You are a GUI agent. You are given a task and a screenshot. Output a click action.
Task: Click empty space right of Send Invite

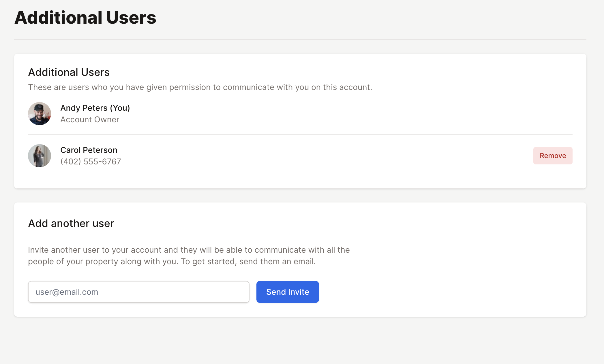(433, 292)
